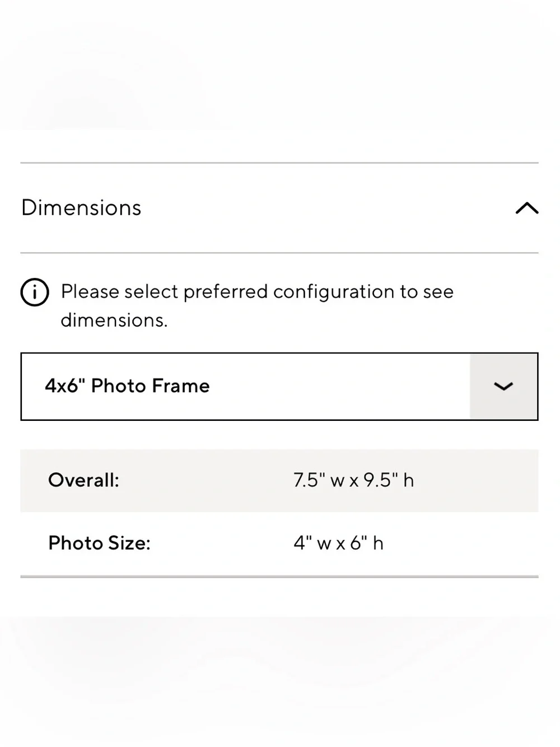Click the "Photo Frame" words inside the selector
The image size is (560, 747).
coord(150,386)
